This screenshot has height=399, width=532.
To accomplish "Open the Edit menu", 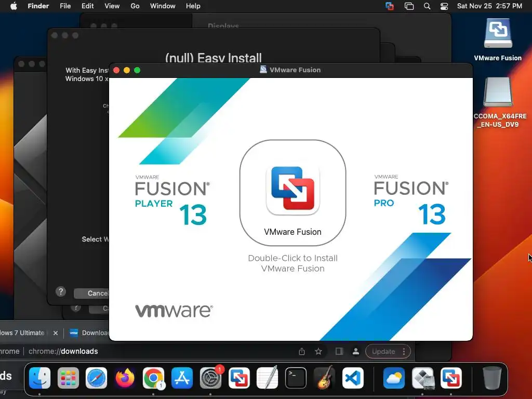I will 87,6.
